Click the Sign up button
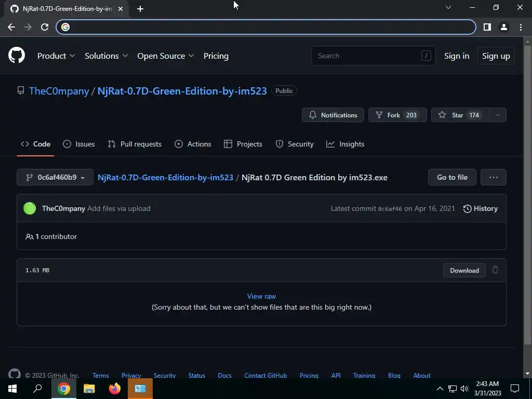The width and height of the screenshot is (532, 399). tap(496, 56)
